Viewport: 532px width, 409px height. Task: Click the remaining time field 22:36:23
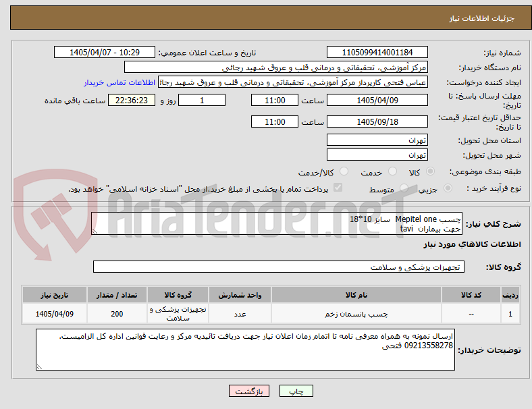[x=132, y=100]
